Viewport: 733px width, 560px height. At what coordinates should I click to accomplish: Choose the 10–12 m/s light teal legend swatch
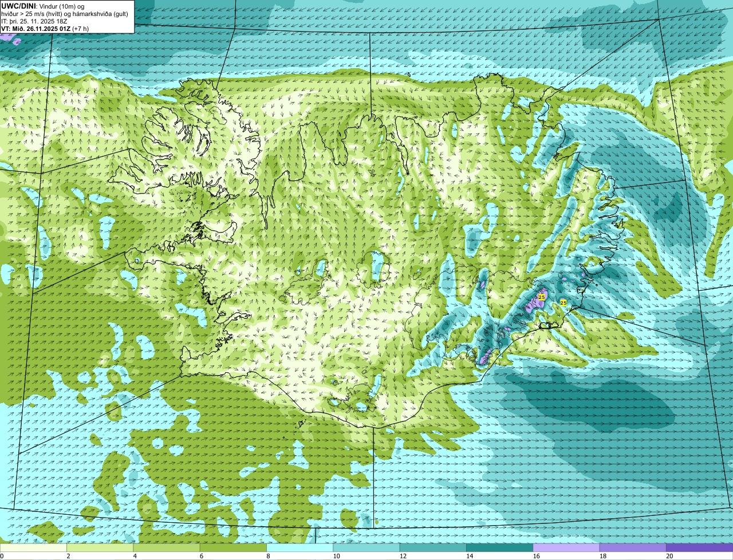(366, 547)
